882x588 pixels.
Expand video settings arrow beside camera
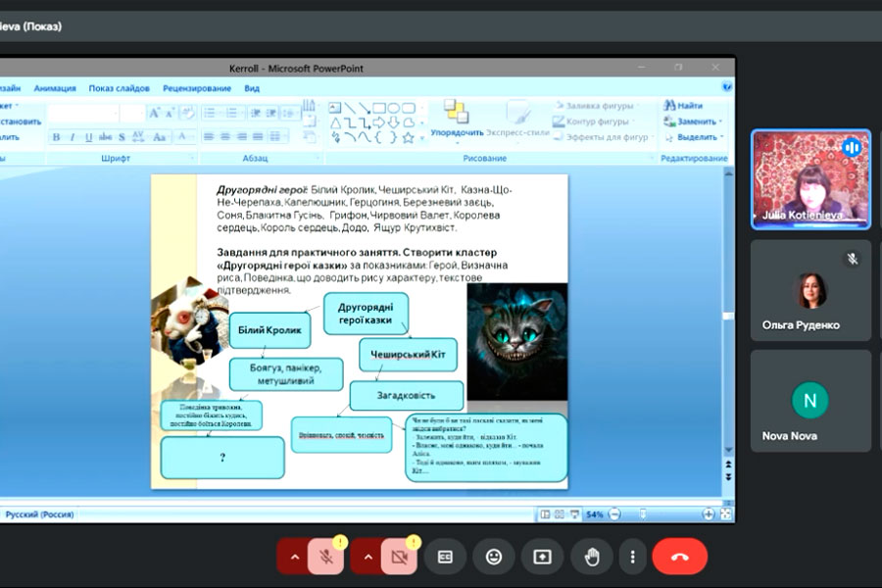click(x=367, y=557)
